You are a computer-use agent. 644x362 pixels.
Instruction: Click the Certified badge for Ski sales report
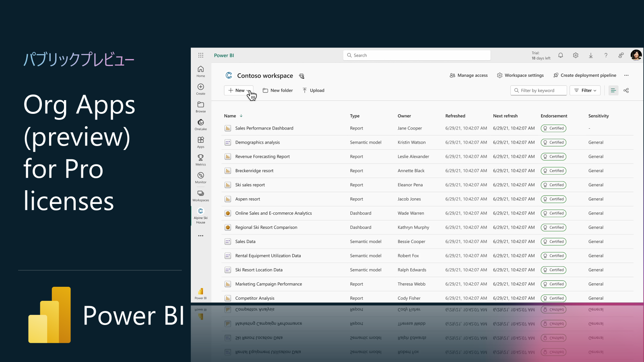point(553,185)
